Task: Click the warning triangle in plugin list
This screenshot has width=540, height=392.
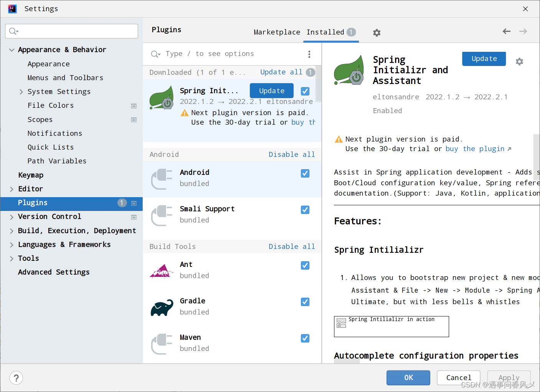Action: (184, 113)
